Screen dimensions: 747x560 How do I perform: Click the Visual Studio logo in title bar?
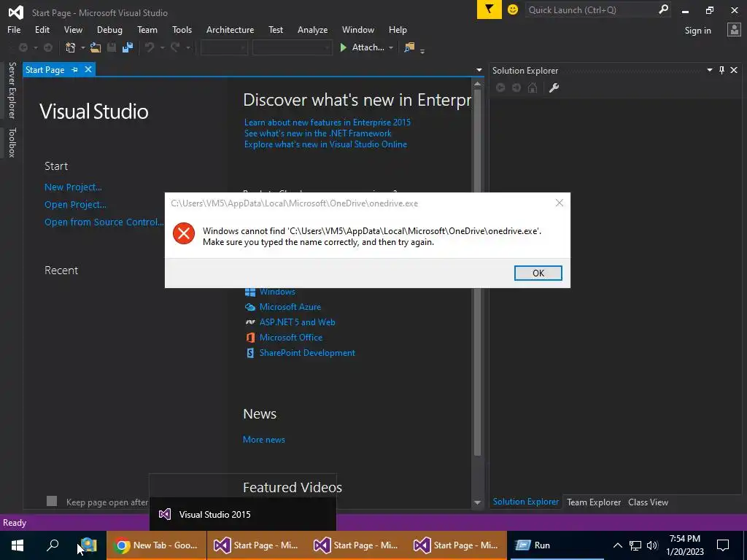tap(16, 12)
